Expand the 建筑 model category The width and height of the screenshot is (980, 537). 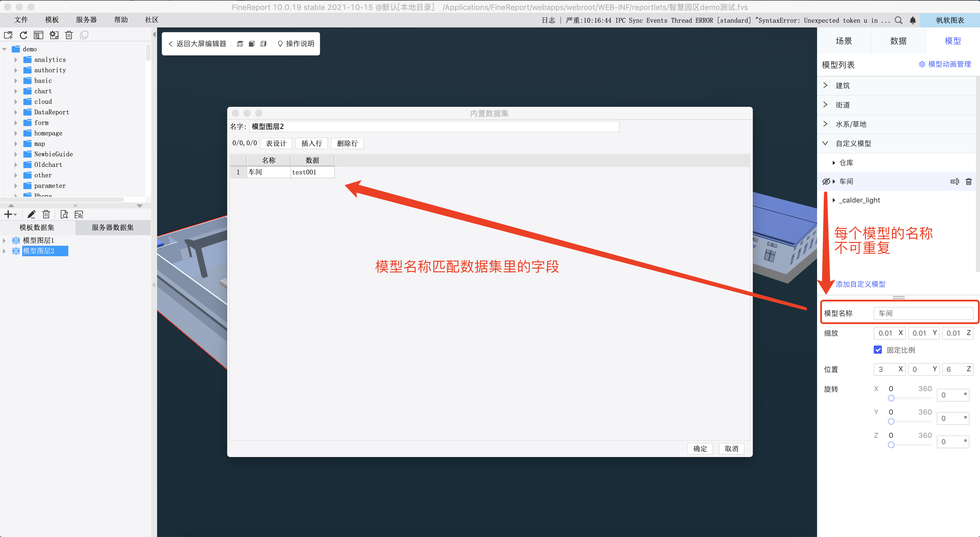pos(825,85)
